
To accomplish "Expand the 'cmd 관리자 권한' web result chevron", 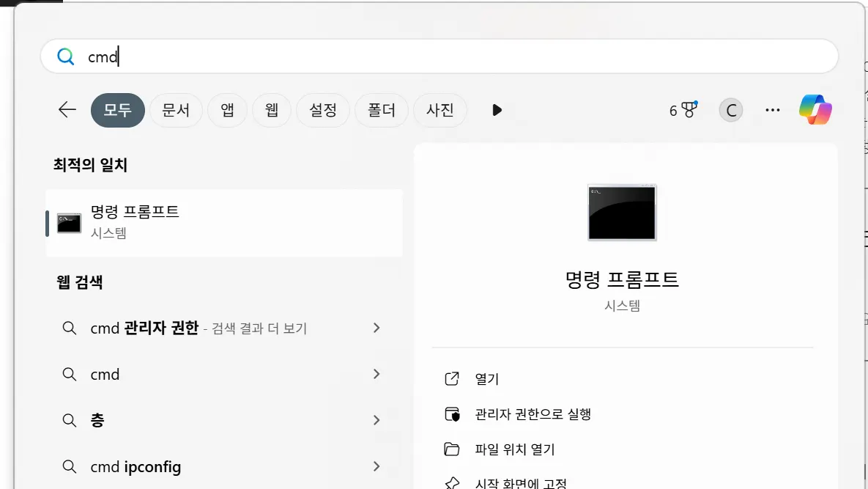I will 376,328.
